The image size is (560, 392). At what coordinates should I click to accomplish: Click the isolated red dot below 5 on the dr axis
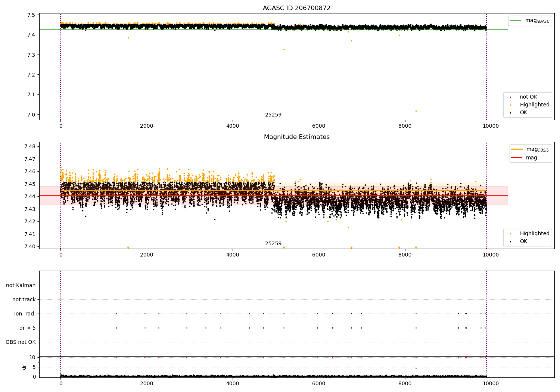(416, 368)
